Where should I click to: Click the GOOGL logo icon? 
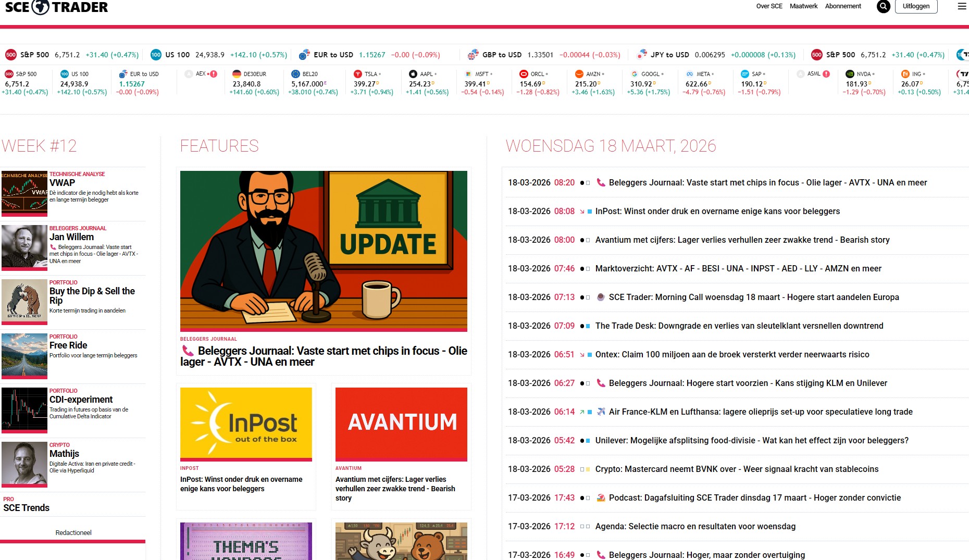pos(634,74)
